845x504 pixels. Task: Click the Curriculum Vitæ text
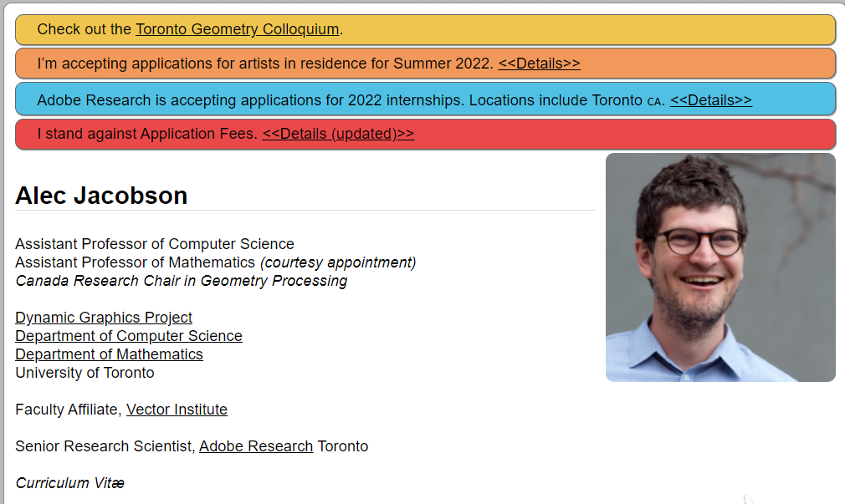[x=70, y=483]
